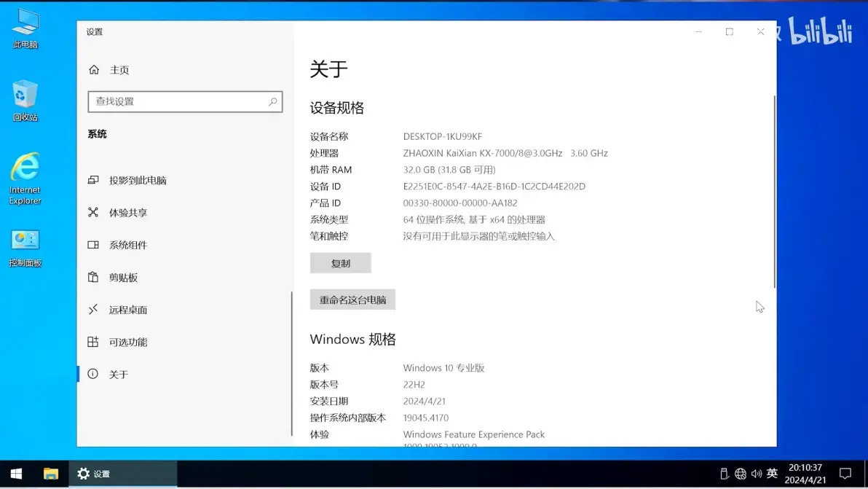
Task: Select OS build 19045.4170
Action: pyautogui.click(x=426, y=418)
